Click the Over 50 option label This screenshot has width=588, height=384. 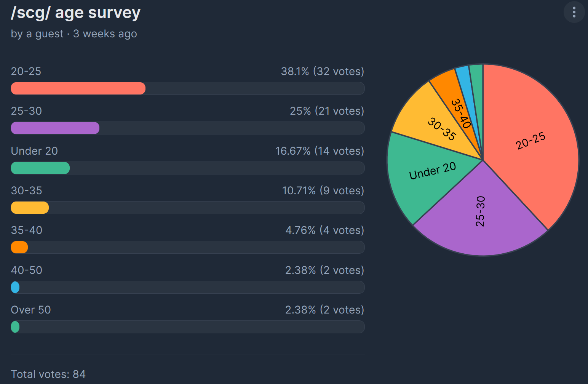[31, 310]
